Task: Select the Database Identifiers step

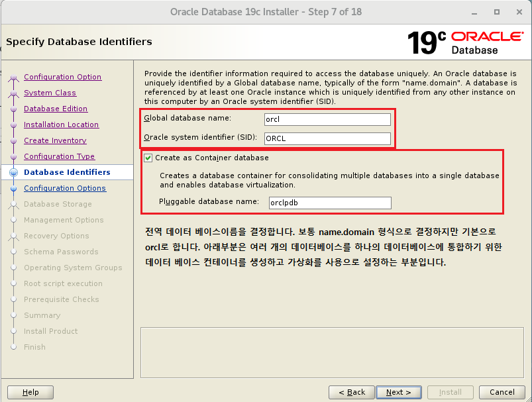Action: pyautogui.click(x=67, y=172)
